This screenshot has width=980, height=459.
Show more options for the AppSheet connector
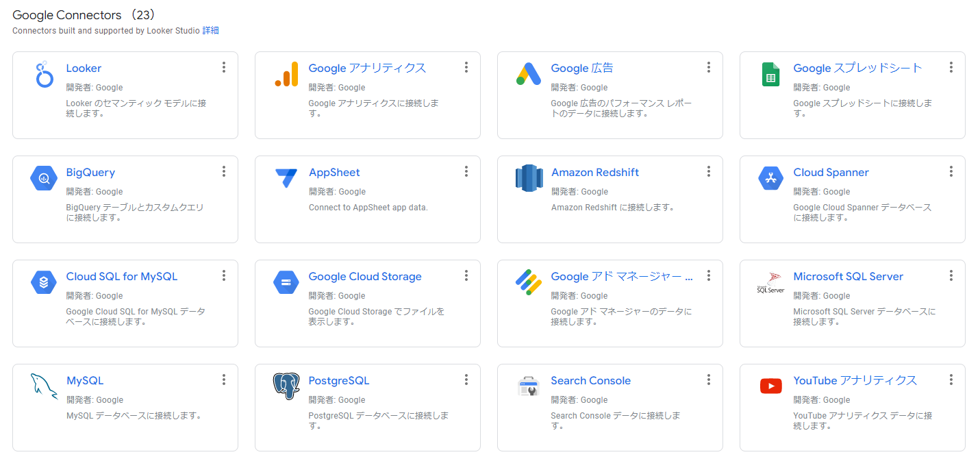click(466, 171)
